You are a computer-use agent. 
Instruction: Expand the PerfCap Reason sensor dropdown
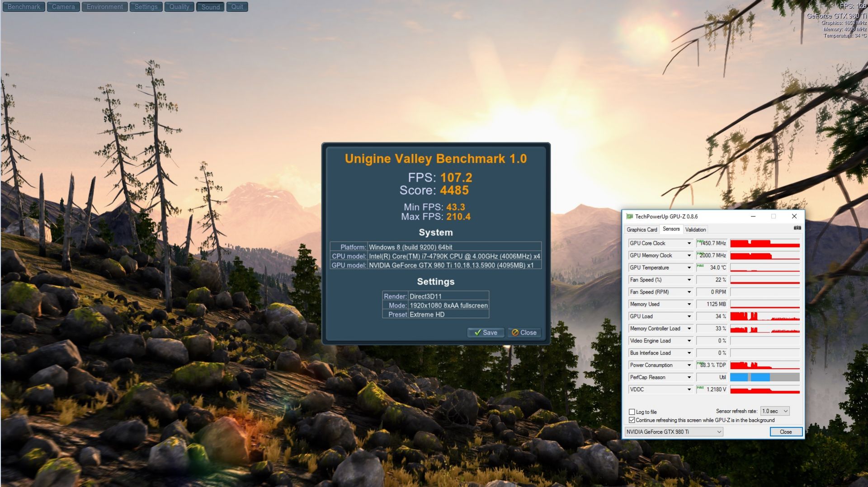coord(689,378)
